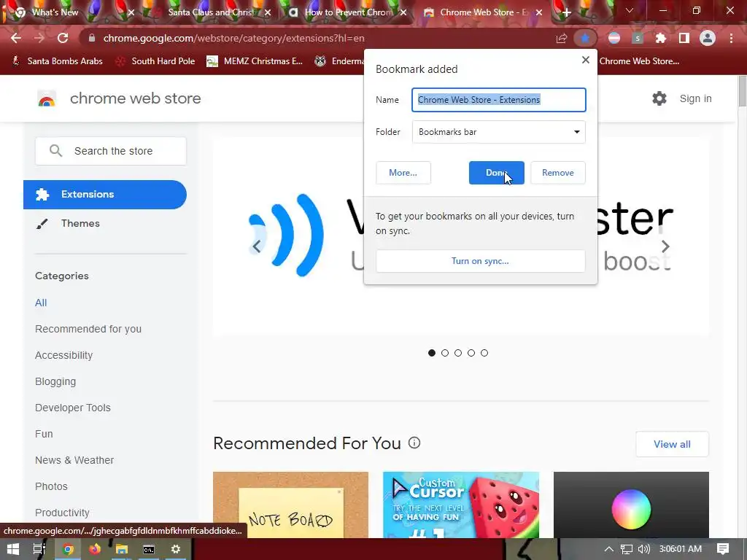
Task: Show the Recommended For You info icon
Action: [414, 443]
